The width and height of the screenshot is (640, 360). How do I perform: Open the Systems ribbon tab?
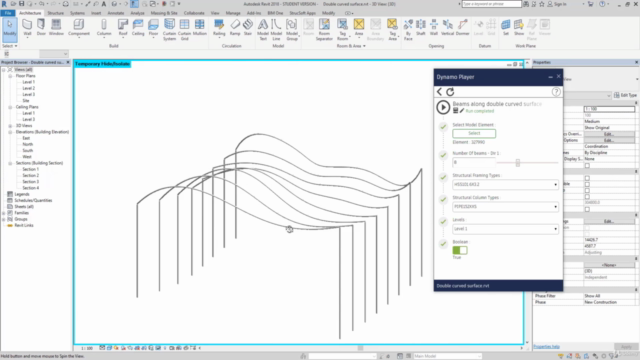[77, 13]
